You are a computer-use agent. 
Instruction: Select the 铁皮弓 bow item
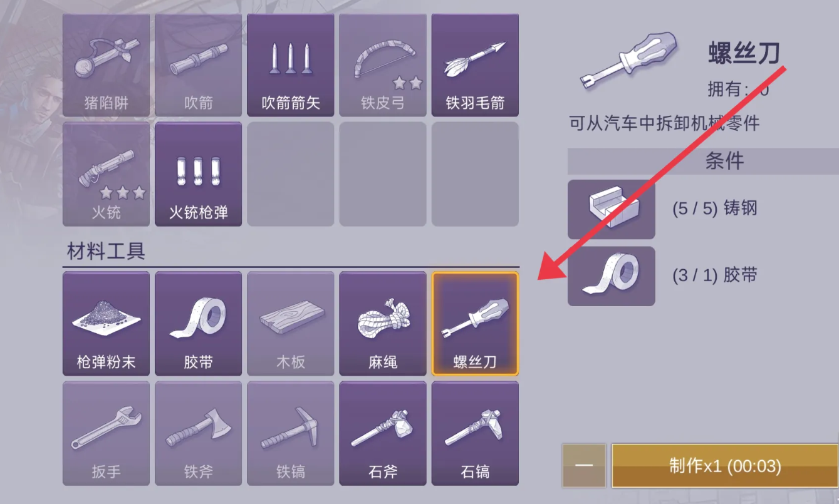pyautogui.click(x=383, y=65)
